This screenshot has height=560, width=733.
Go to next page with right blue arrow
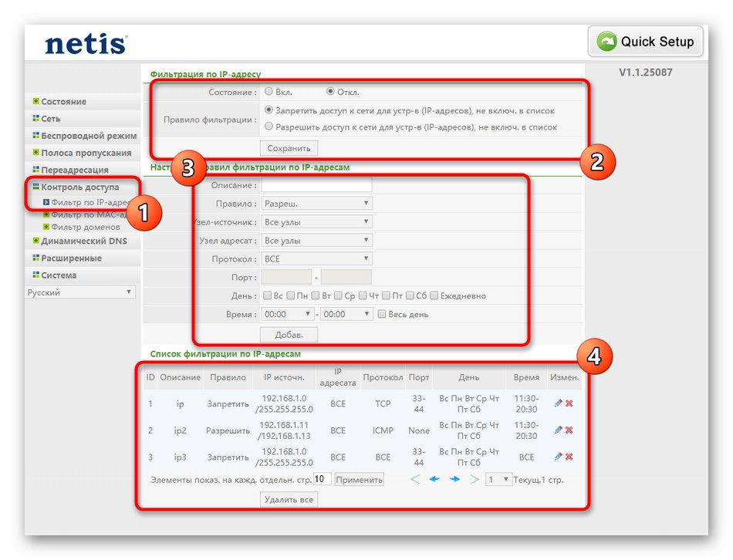click(x=454, y=479)
